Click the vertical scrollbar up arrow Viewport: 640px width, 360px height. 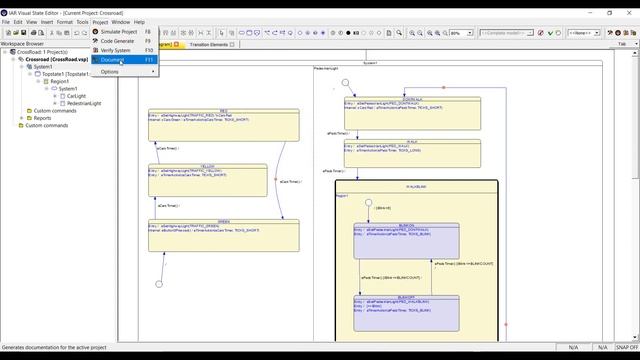pos(635,53)
